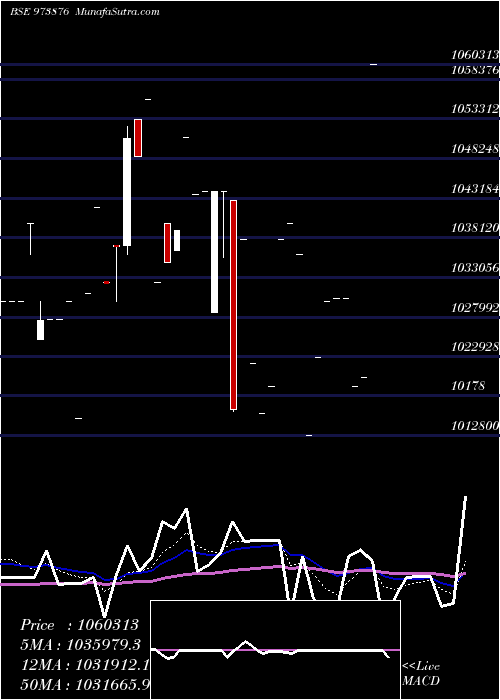Click the last price tick on the 1060313 line
Viewport: 500px width, 700px height.
pos(373,65)
